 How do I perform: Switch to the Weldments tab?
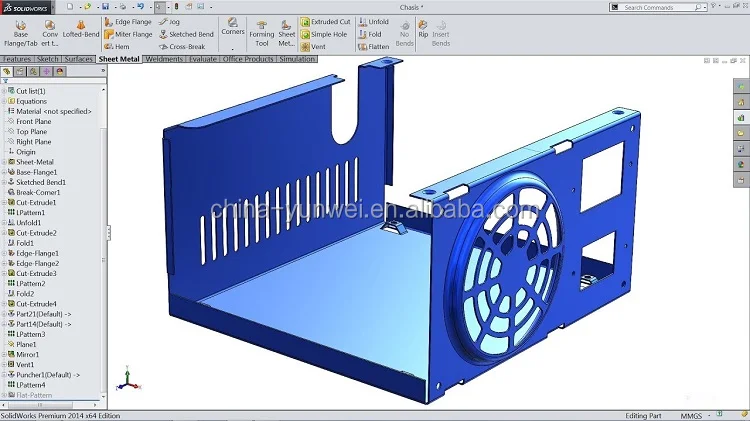[165, 59]
